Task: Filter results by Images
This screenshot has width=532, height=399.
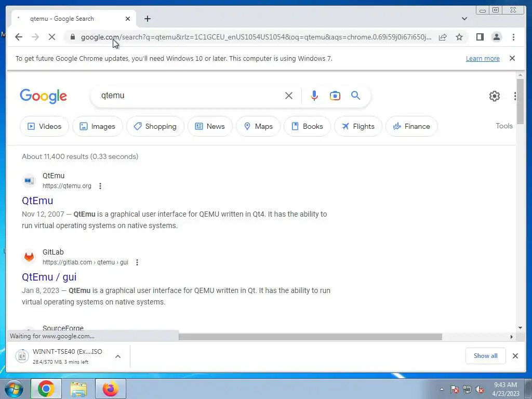Action: (x=97, y=126)
